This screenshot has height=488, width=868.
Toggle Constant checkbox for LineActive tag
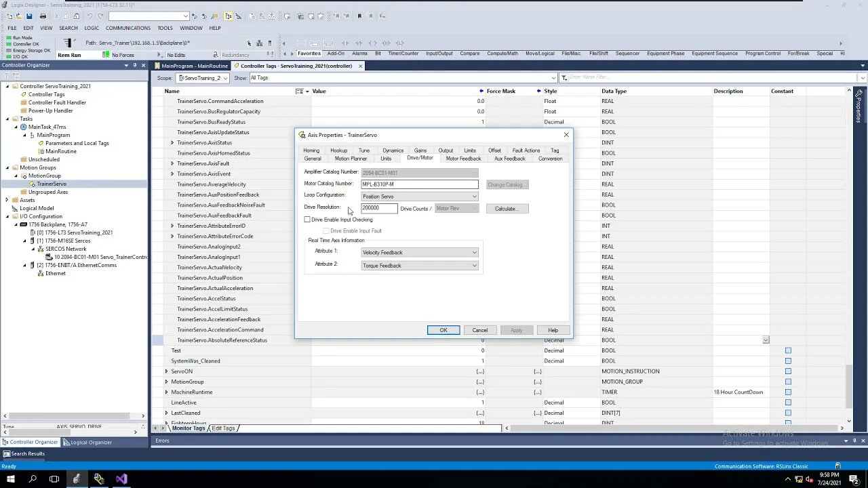tap(788, 403)
